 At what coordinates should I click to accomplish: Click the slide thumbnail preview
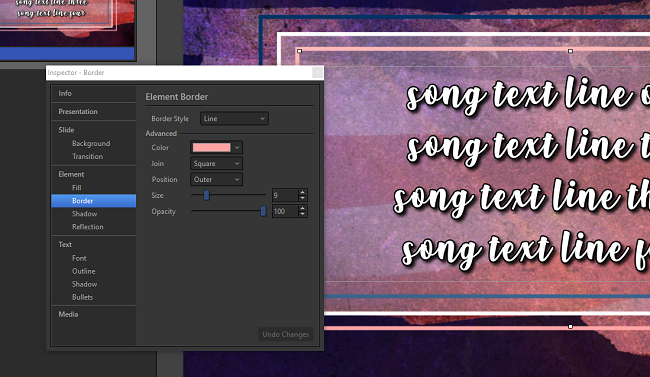(x=67, y=23)
